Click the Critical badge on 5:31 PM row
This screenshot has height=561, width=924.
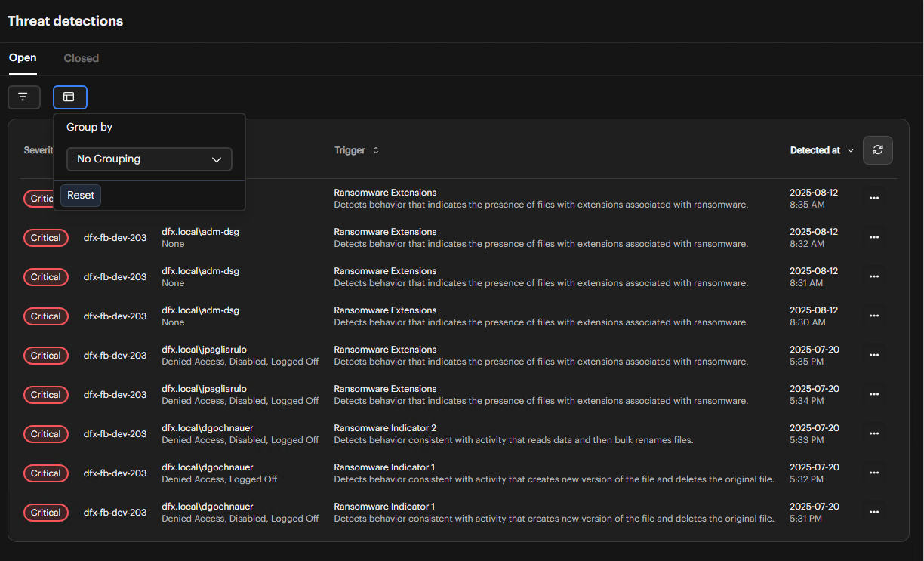coord(46,513)
